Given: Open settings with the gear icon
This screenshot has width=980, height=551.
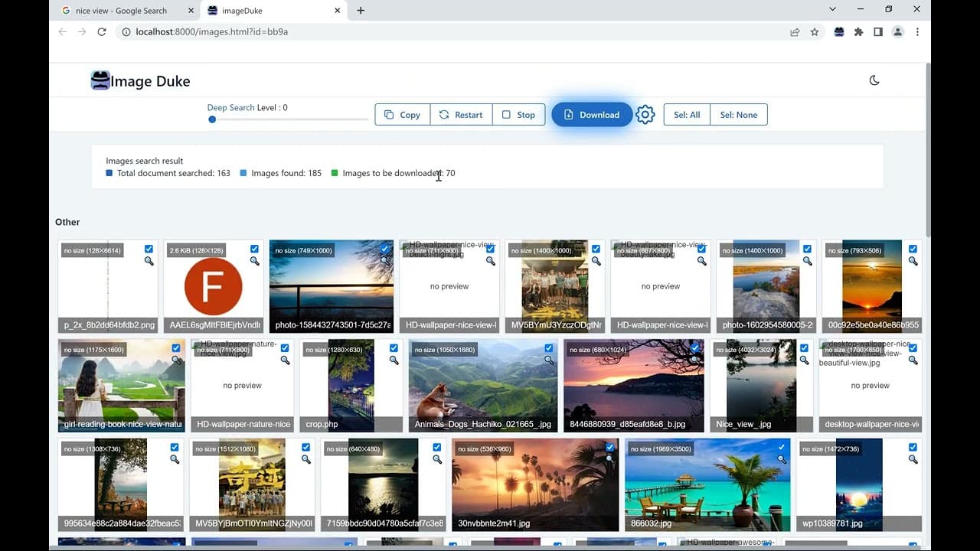Looking at the screenshot, I should (x=645, y=115).
